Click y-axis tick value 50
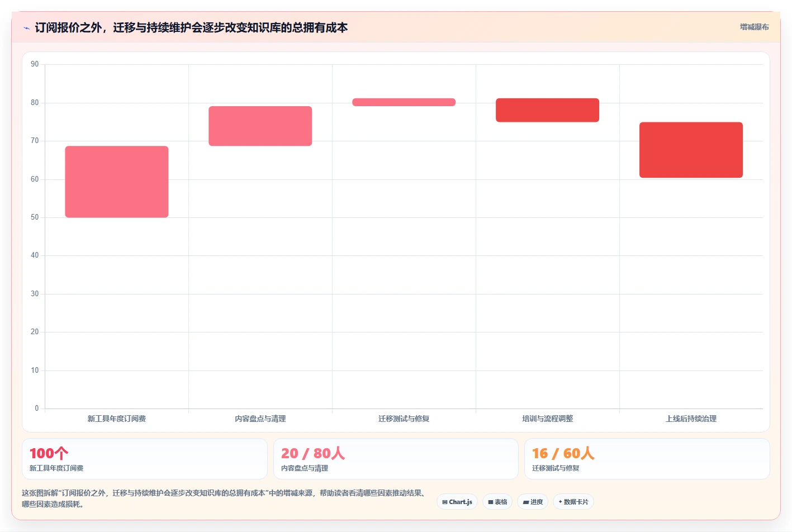The width and height of the screenshot is (792, 532). point(35,217)
